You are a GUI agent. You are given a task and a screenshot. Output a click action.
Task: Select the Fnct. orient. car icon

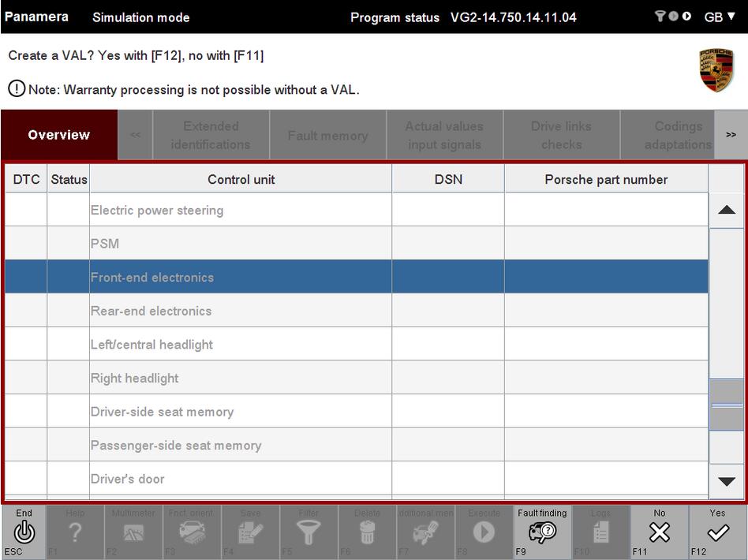tap(192, 532)
